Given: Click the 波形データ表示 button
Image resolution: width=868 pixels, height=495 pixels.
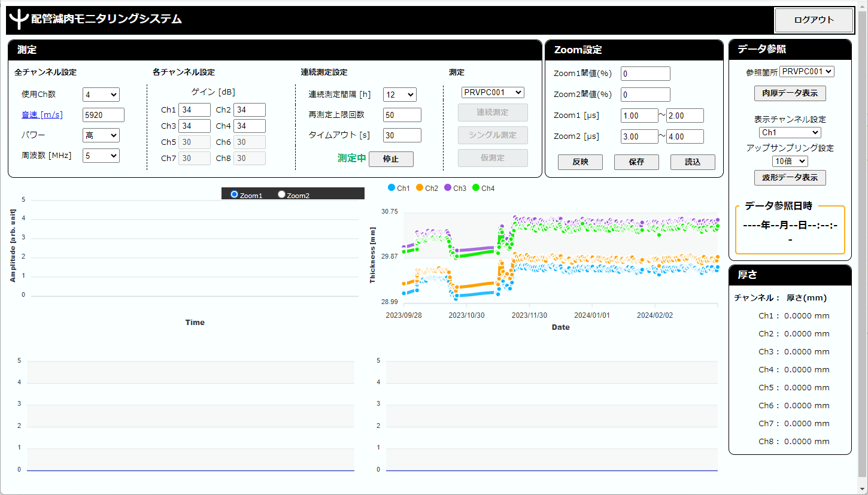Looking at the screenshot, I should (x=790, y=178).
